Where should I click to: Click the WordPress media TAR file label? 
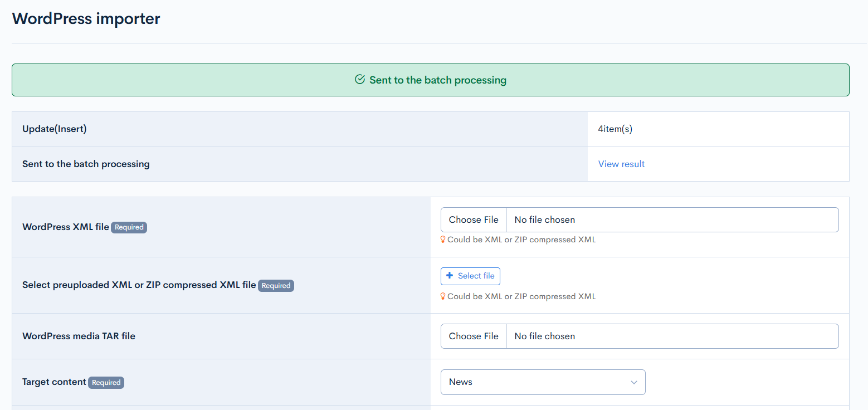pos(79,336)
